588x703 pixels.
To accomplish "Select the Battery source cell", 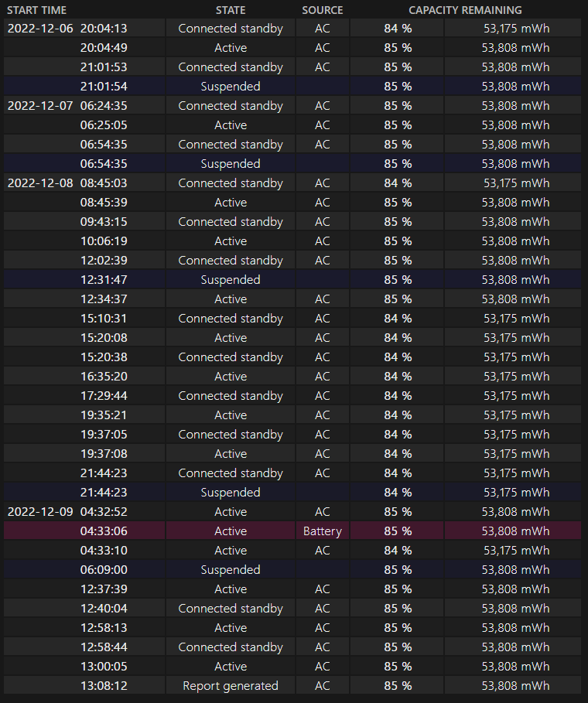I will (323, 531).
